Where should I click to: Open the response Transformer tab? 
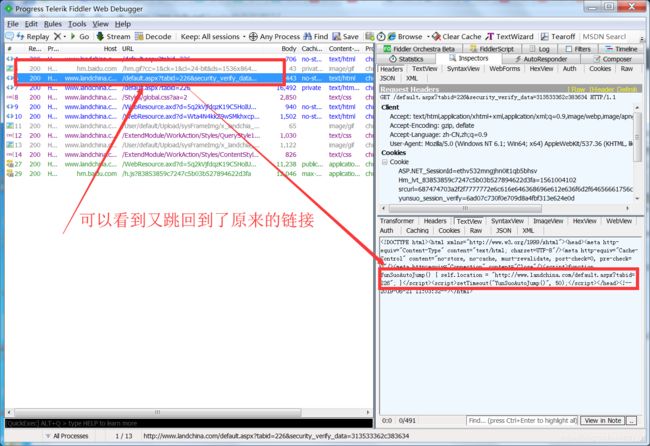coord(397,221)
